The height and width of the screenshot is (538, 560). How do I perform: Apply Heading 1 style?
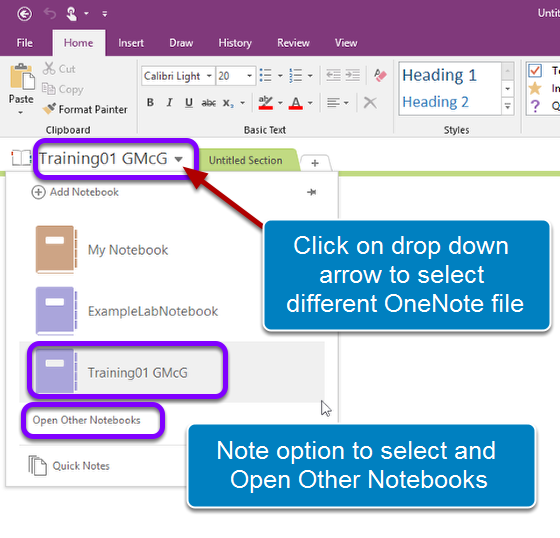tap(439, 75)
